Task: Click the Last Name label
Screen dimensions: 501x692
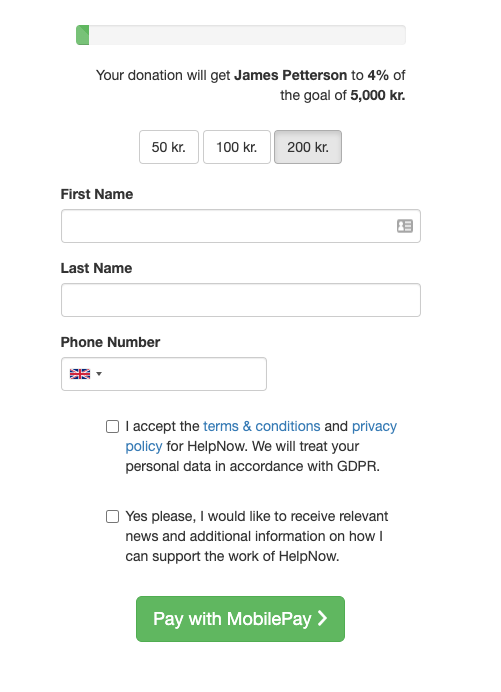Action: (96, 268)
